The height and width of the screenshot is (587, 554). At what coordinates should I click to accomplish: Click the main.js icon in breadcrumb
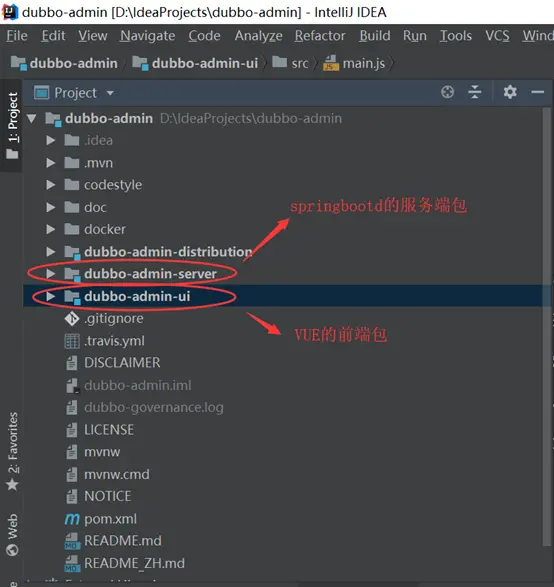point(331,63)
